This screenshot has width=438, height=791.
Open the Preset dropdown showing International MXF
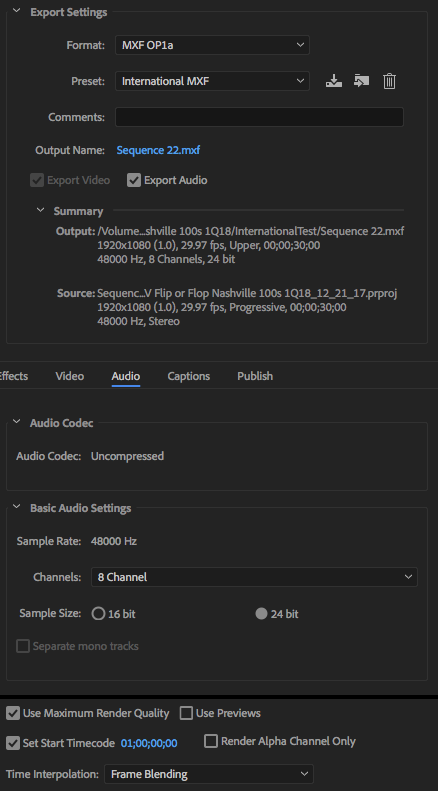(212, 81)
